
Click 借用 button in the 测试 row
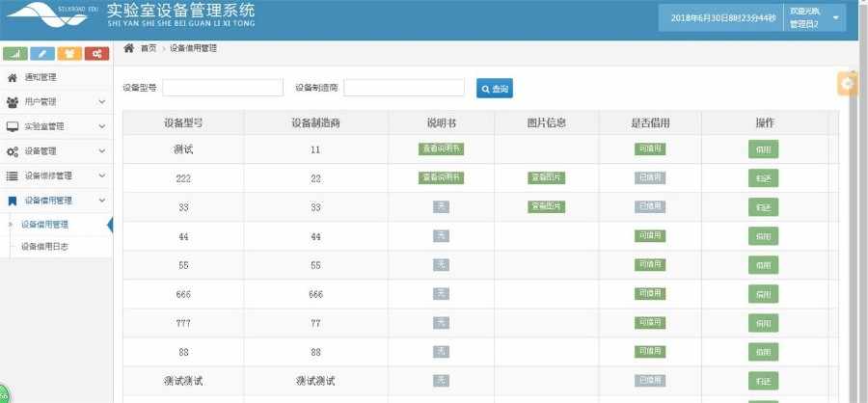(x=764, y=148)
